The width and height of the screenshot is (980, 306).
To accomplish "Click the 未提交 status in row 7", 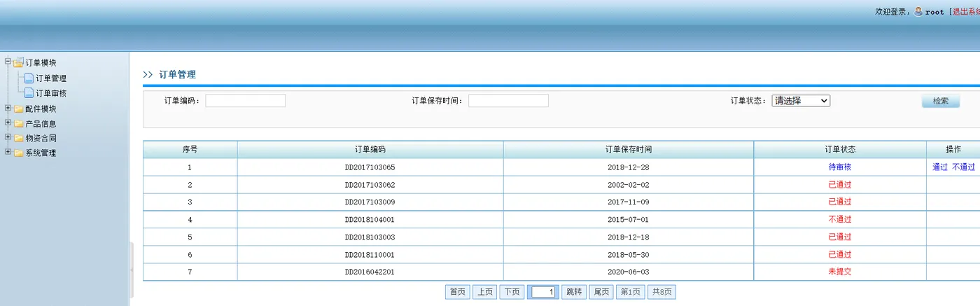I will point(840,272).
